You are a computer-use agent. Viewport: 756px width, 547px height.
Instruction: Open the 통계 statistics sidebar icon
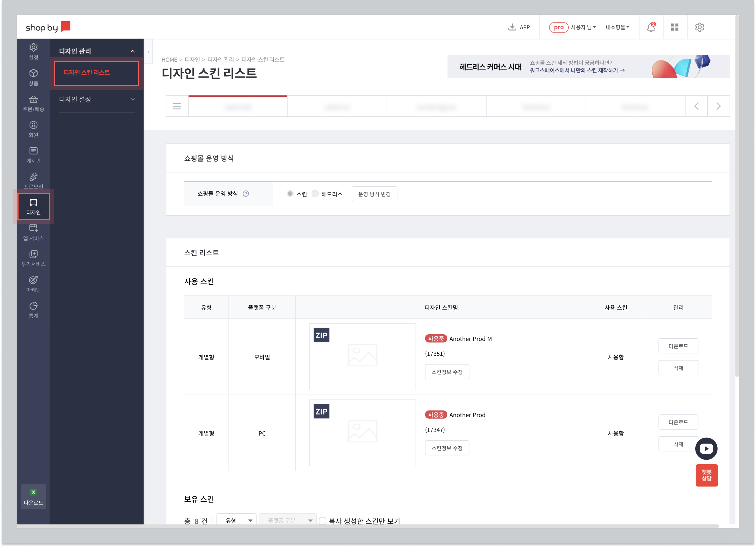(33, 310)
